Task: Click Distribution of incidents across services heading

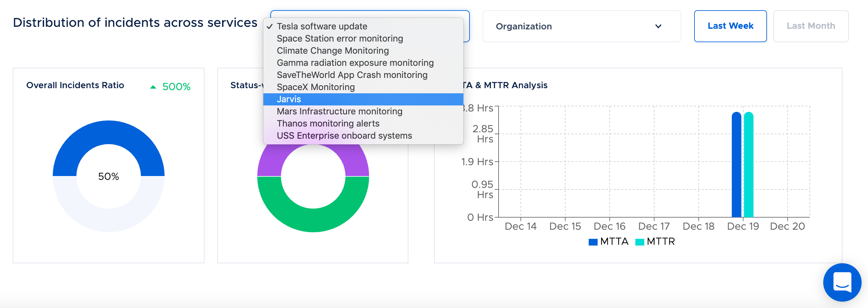Action: pos(135,23)
